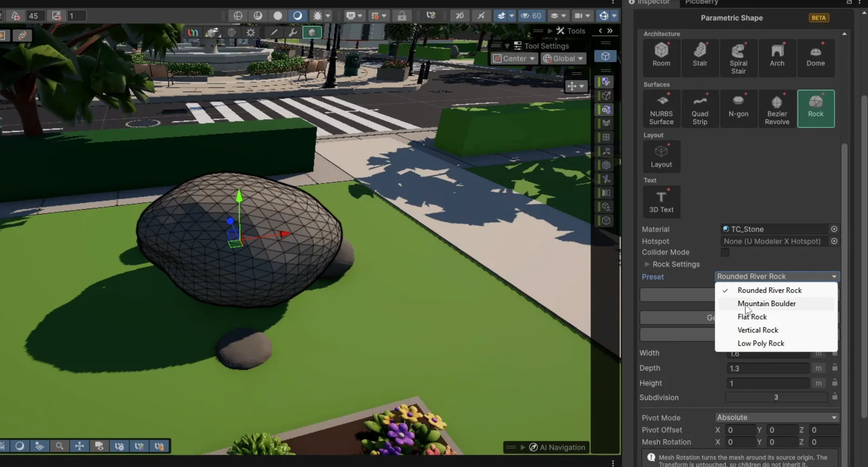Image resolution: width=868 pixels, height=467 pixels.
Task: Select the Dome shape icon
Action: coord(815,57)
